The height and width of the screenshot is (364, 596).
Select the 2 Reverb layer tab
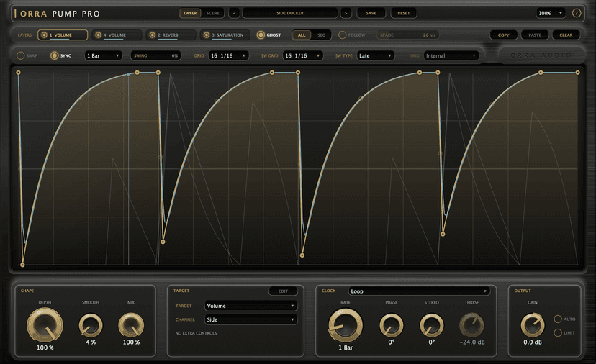click(171, 35)
